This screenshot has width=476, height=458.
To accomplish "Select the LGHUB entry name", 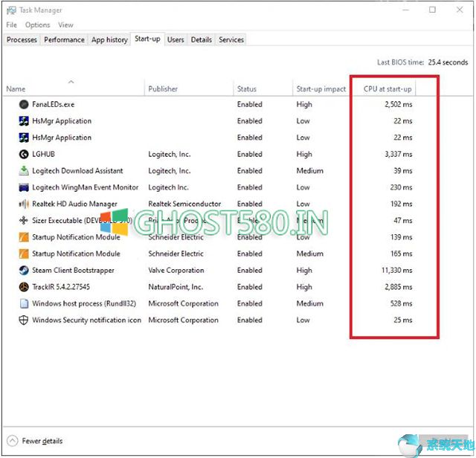I will 43,154.
